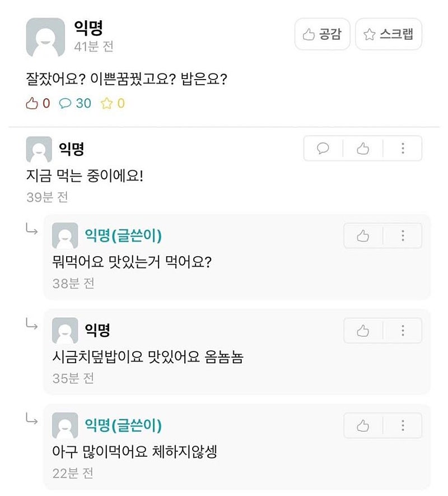Click the 스크랩 scrap button
This screenshot has width=448, height=496.
click(x=388, y=35)
